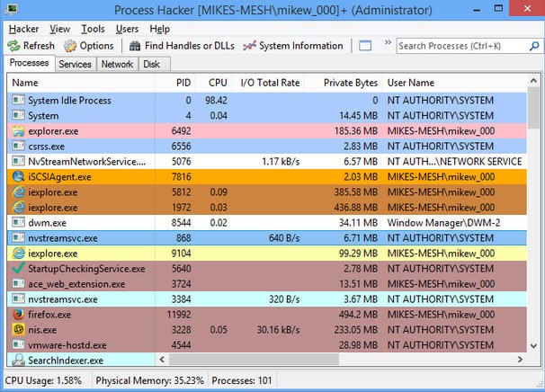The width and height of the screenshot is (545, 392).
Task: Focus the Search Processes input field
Action: [x=462, y=46]
